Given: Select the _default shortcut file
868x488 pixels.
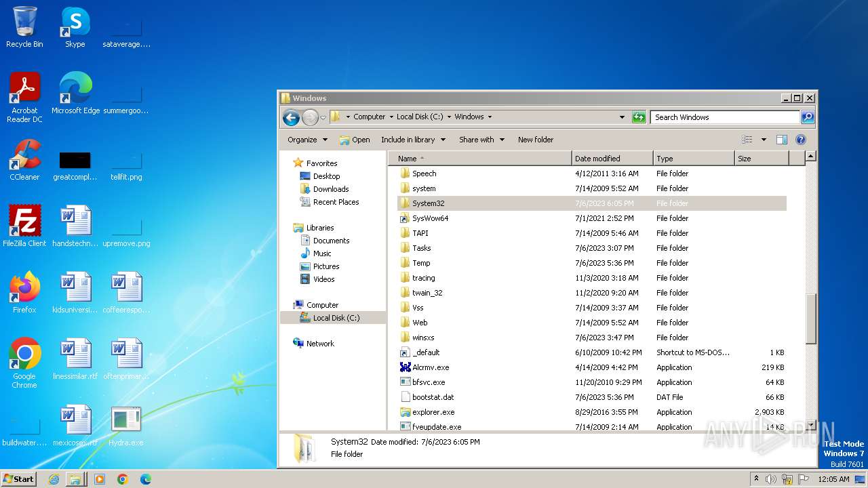Looking at the screenshot, I should point(591,352).
